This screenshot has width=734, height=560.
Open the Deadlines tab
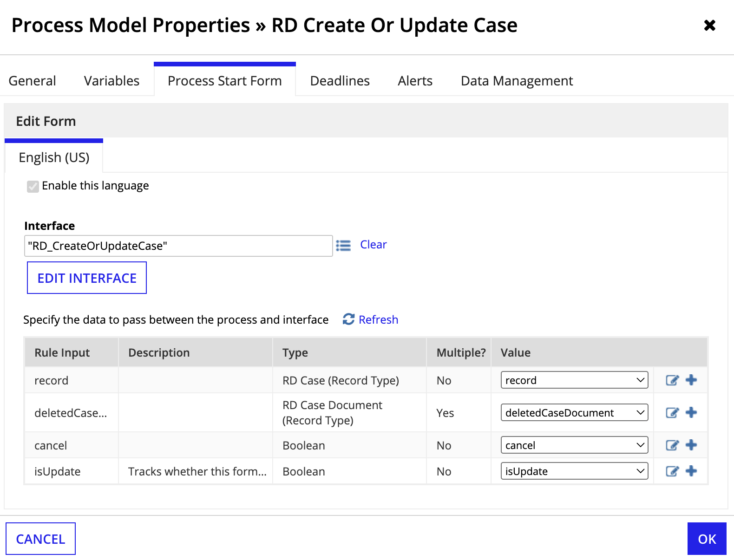[x=340, y=81]
